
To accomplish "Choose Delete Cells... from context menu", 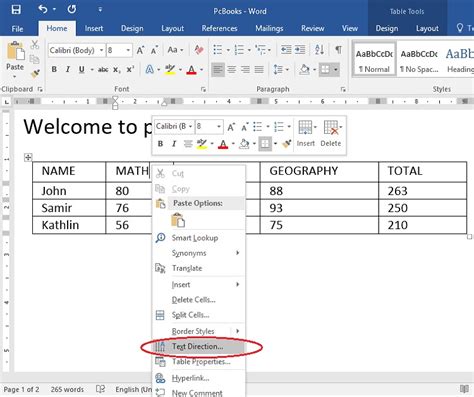I will coord(199,300).
